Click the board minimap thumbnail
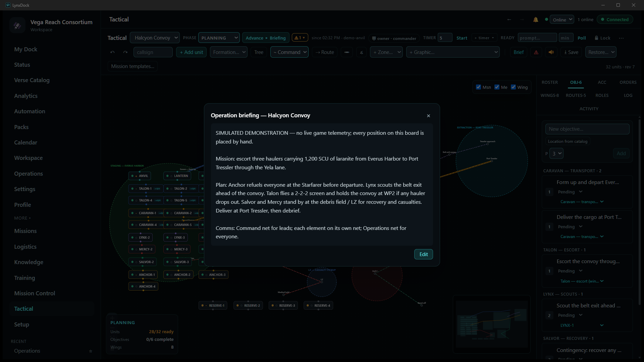Image resolution: width=644 pixels, height=362 pixels. (492, 324)
